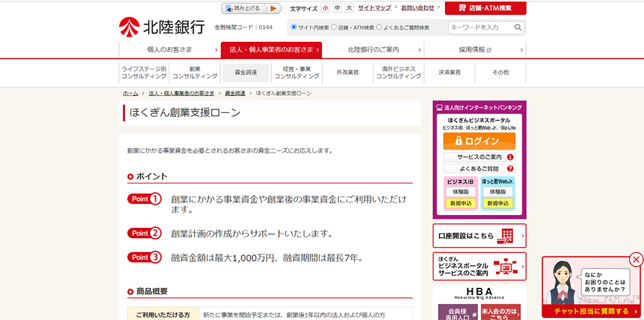The width and height of the screenshot is (644, 320).
Task: Click 法人・個人事業者のお客さま breadcrumb link
Action: pyautogui.click(x=182, y=93)
